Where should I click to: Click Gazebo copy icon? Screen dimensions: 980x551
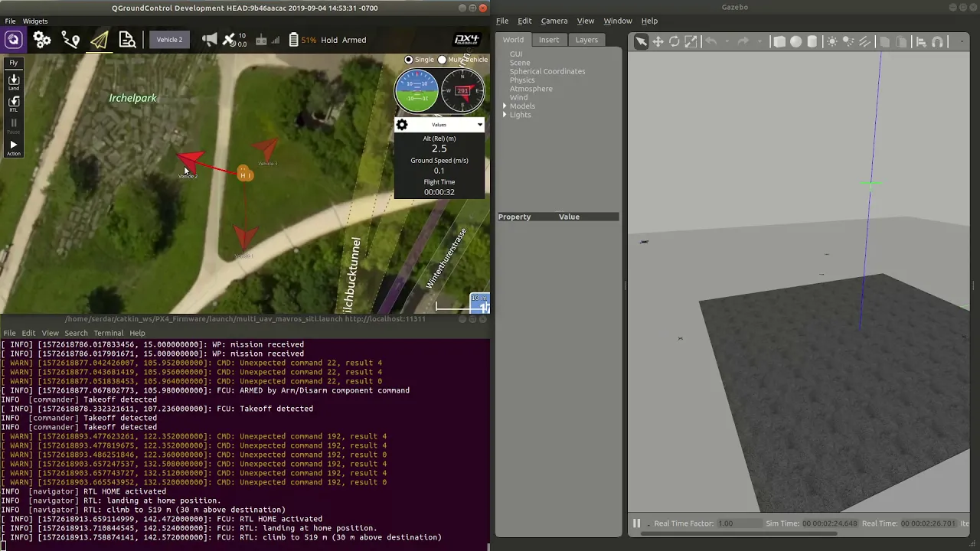(884, 41)
